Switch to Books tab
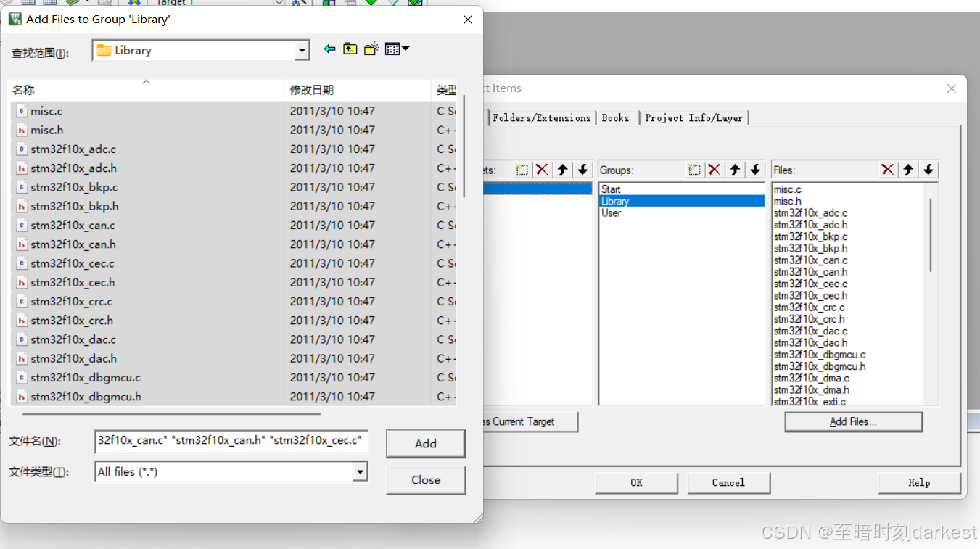Screen dimensions: 980x549 pos(615,117)
